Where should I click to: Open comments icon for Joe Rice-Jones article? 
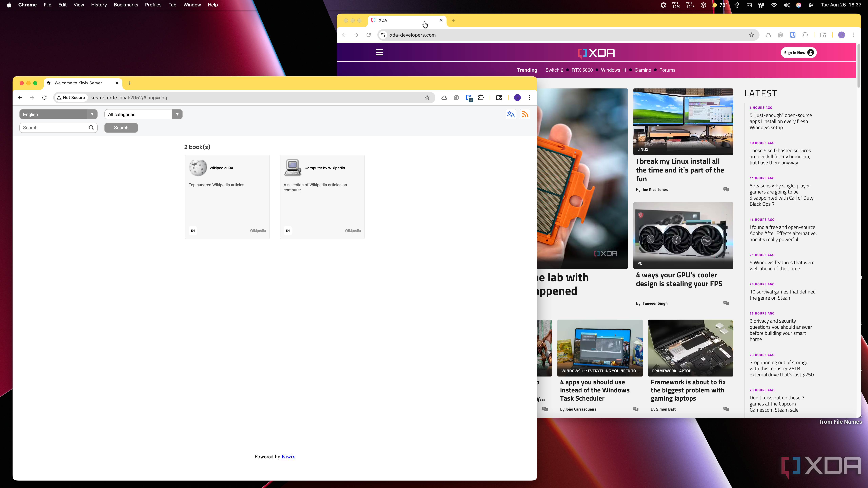point(726,190)
